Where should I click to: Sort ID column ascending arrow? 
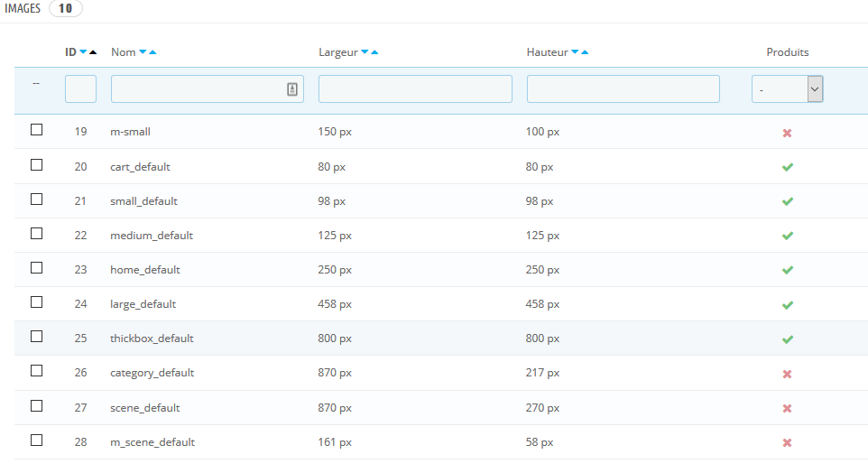pyautogui.click(x=93, y=52)
